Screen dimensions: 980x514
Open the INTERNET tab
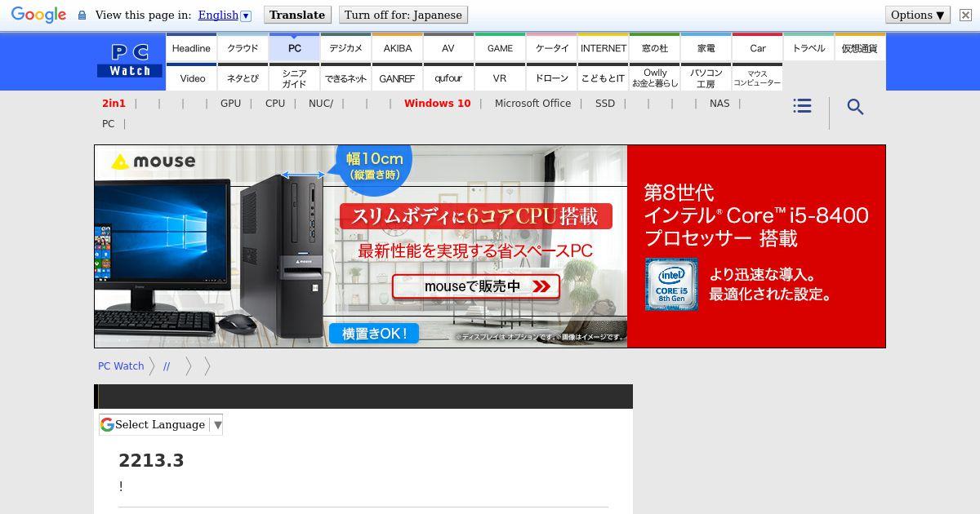pos(603,48)
